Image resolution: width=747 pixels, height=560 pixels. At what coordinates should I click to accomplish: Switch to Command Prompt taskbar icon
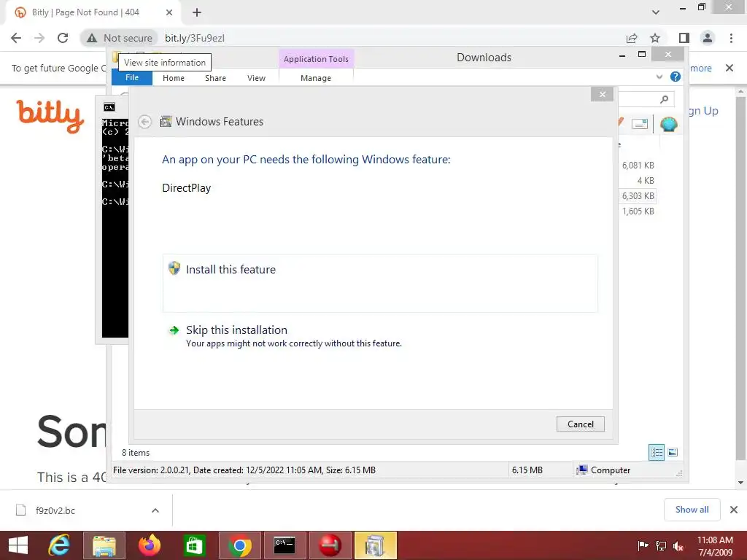pos(285,545)
